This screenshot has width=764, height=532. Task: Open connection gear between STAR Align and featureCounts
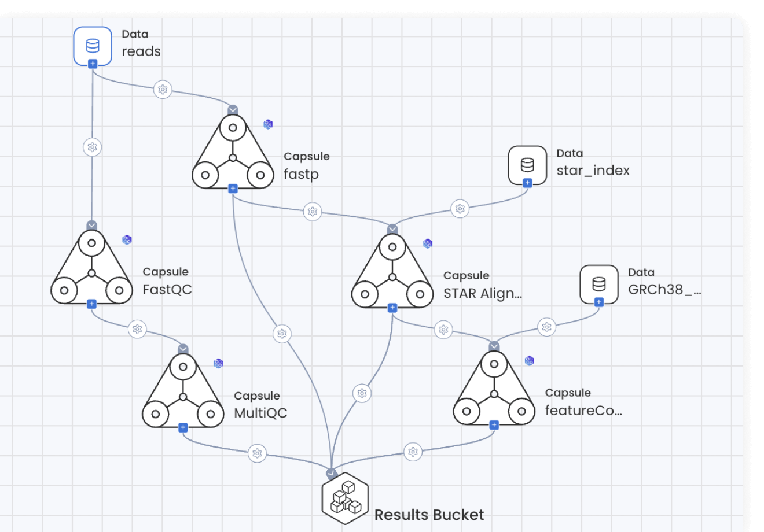pos(443,330)
